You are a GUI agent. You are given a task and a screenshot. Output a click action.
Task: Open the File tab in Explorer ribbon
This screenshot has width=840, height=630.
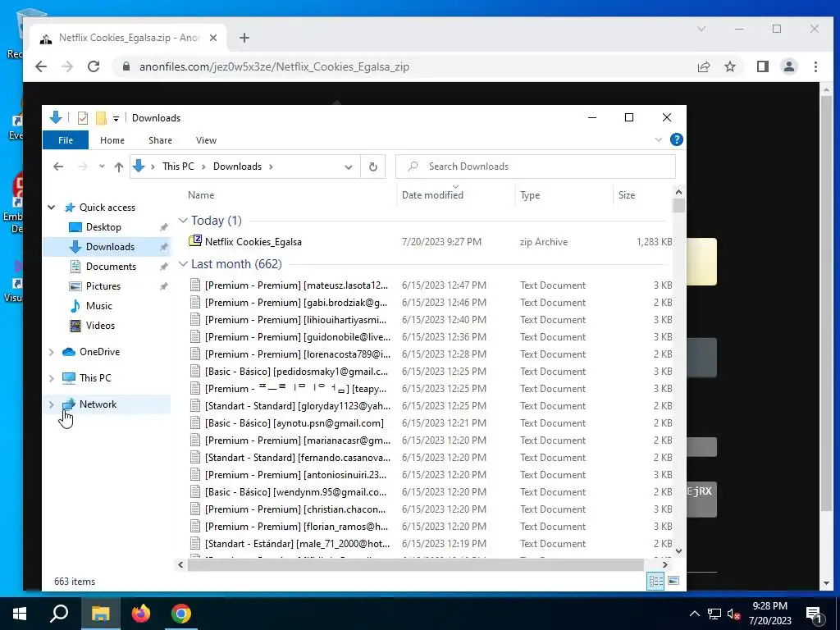pyautogui.click(x=66, y=140)
